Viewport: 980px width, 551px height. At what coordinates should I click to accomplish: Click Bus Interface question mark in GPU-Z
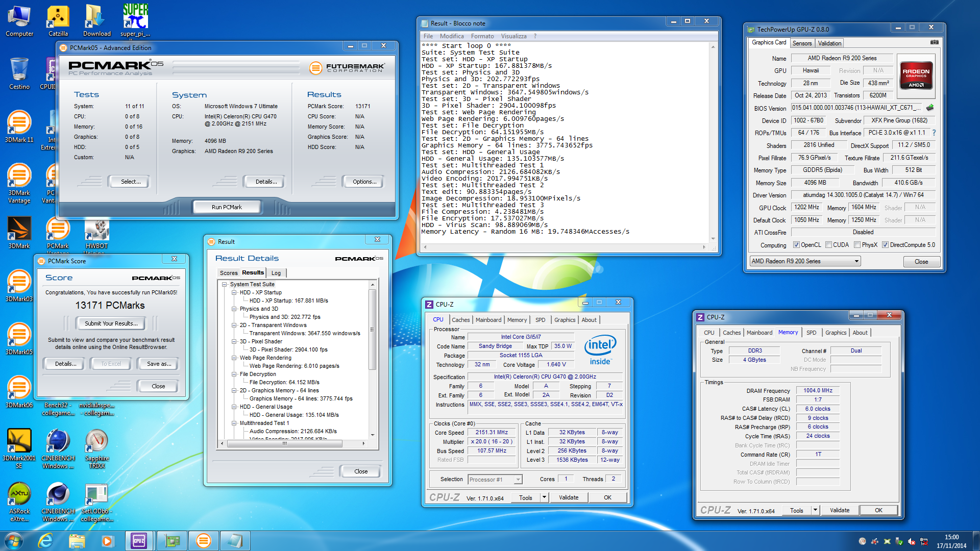point(934,133)
